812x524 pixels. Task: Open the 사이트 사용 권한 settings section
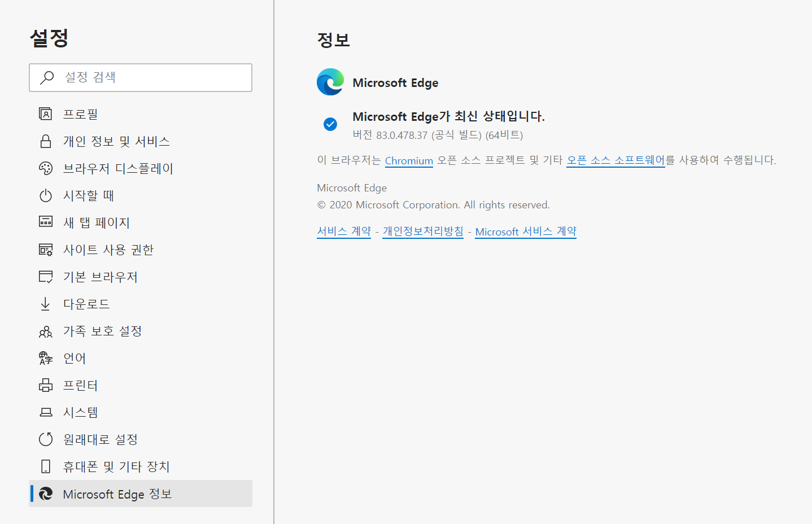click(108, 250)
